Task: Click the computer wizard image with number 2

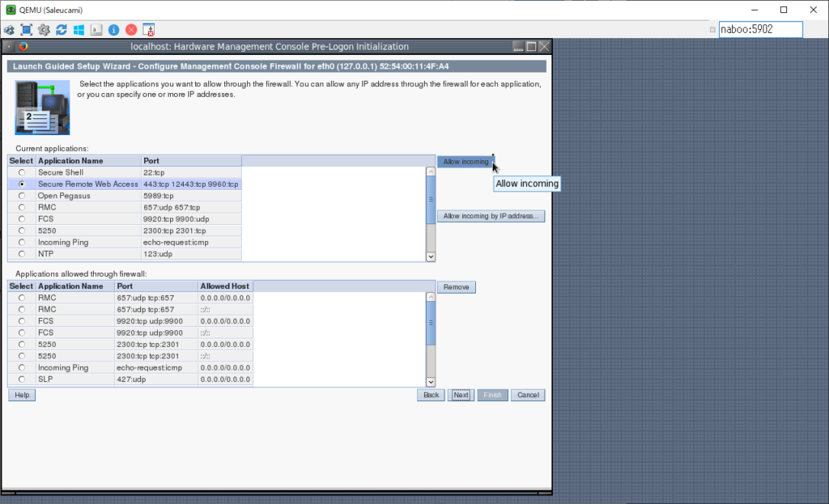Action: coord(42,108)
